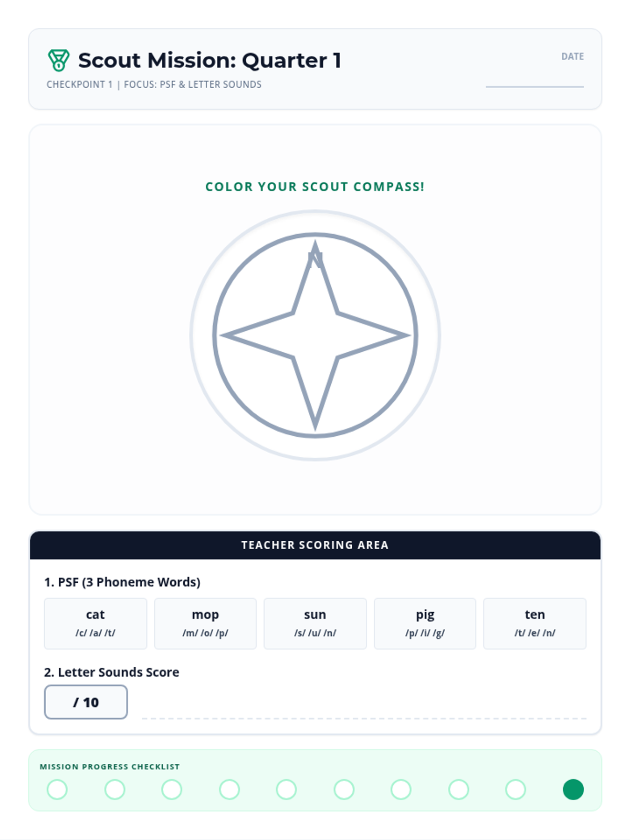Image resolution: width=630 pixels, height=840 pixels.
Task: Mark the fifth mission progress circle
Action: [286, 789]
